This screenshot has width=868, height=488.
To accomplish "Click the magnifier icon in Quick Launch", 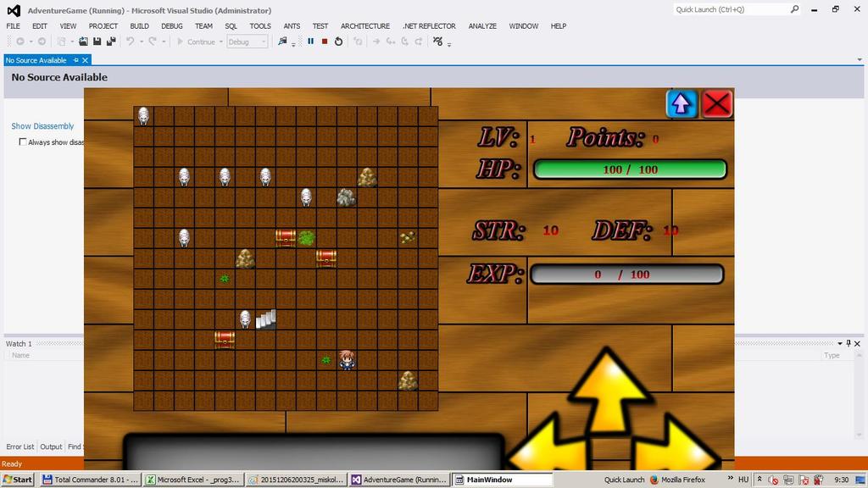I will [794, 9].
